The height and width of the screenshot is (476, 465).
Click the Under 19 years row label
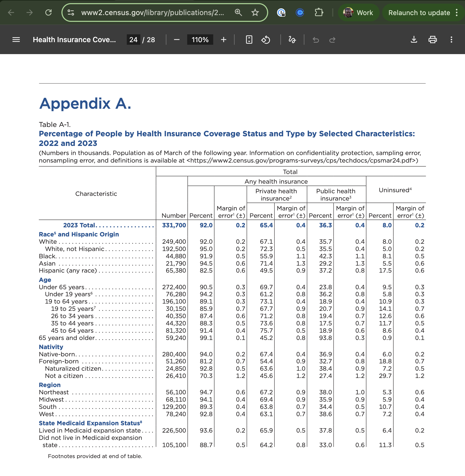pos(69,294)
